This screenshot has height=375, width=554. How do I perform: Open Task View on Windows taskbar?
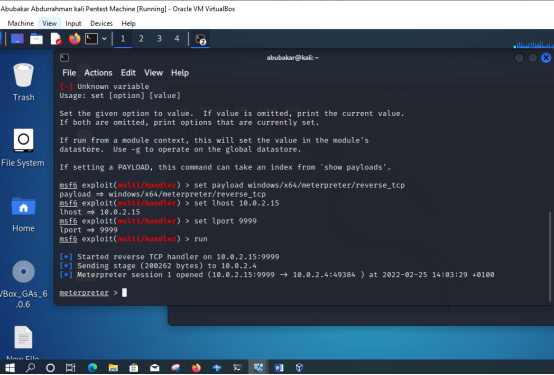[x=71, y=368]
